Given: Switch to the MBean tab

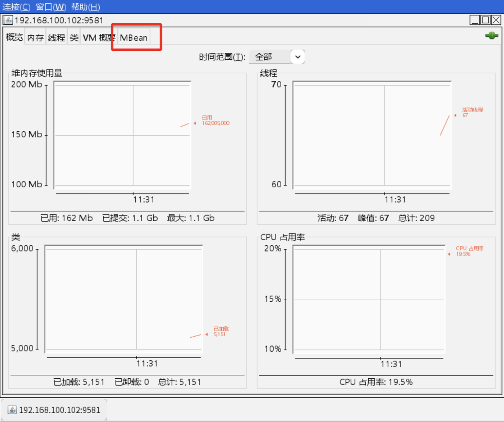Looking at the screenshot, I should point(134,38).
